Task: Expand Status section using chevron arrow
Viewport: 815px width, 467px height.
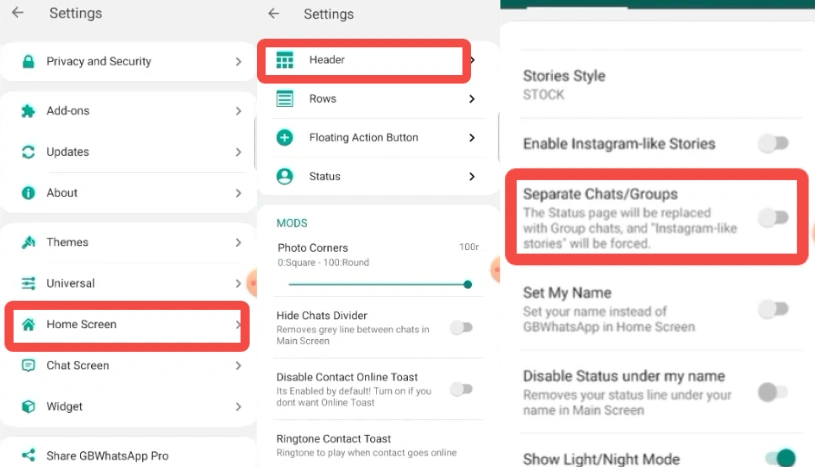Action: (471, 177)
